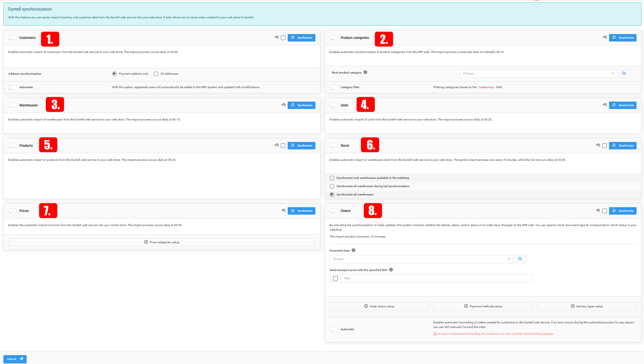Open Units sync history icon

[605, 105]
